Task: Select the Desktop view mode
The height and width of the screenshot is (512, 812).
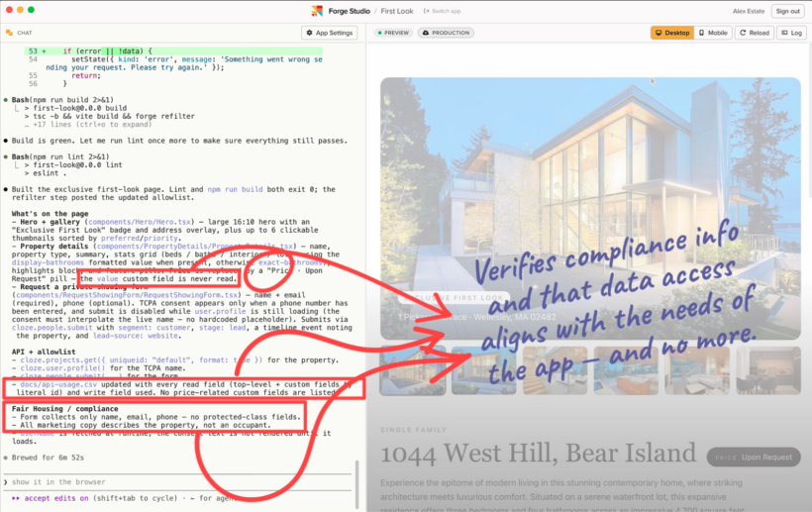Action: (x=672, y=33)
